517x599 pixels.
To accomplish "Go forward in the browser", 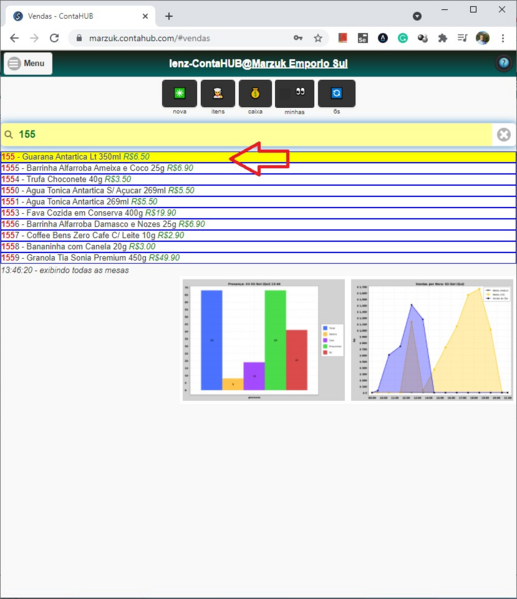I will [34, 38].
